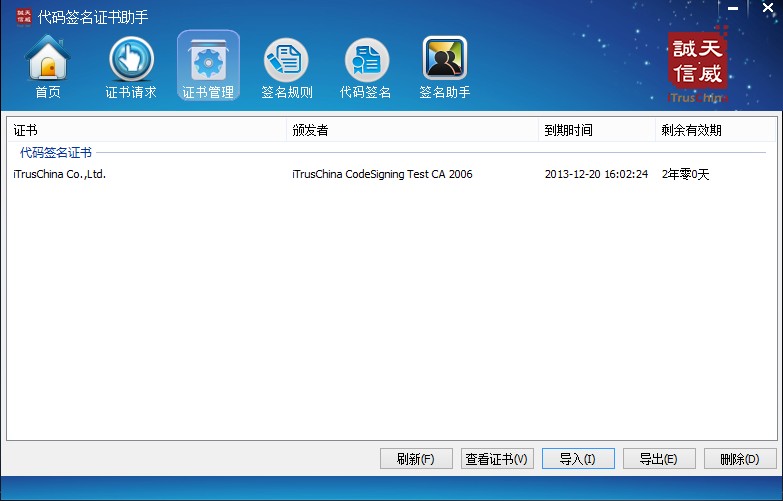Viewport: 783px width, 501px height.
Task: Click the 2013-12-20 16:02:24 expiry cell
Action: 596,174
